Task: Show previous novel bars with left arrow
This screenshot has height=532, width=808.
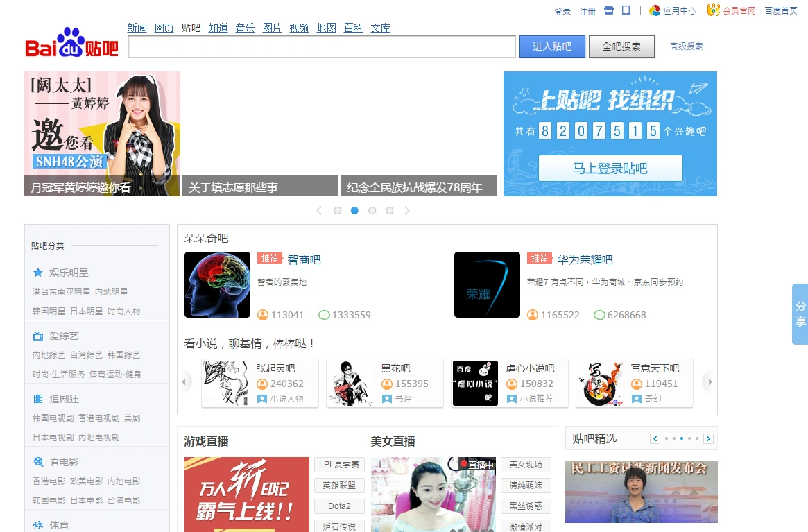Action: (x=184, y=382)
